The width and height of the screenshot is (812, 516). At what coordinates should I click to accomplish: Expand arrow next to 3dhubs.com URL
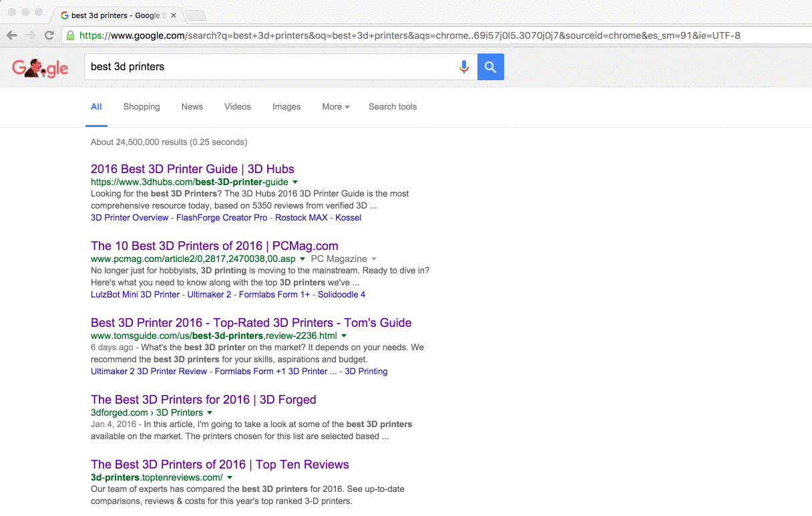click(x=295, y=182)
